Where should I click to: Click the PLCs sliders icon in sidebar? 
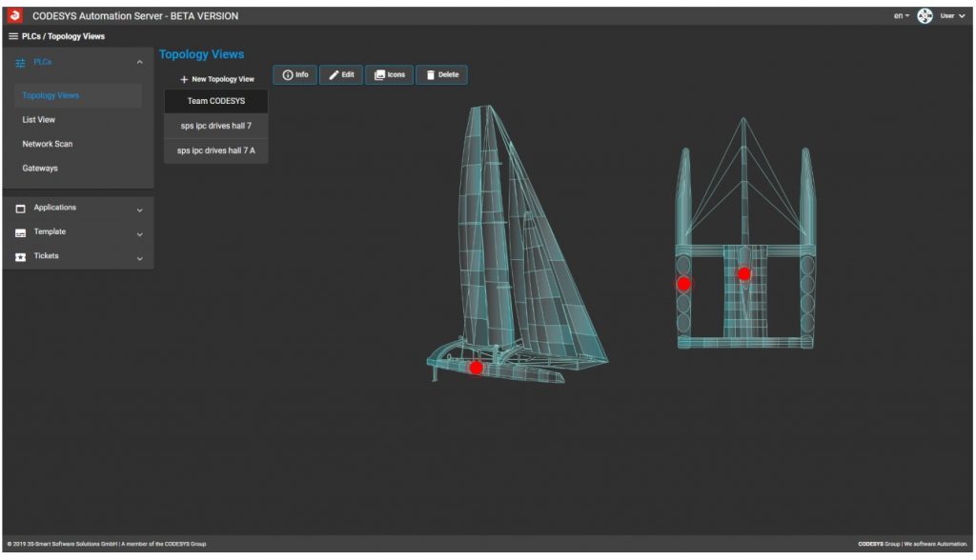20,62
